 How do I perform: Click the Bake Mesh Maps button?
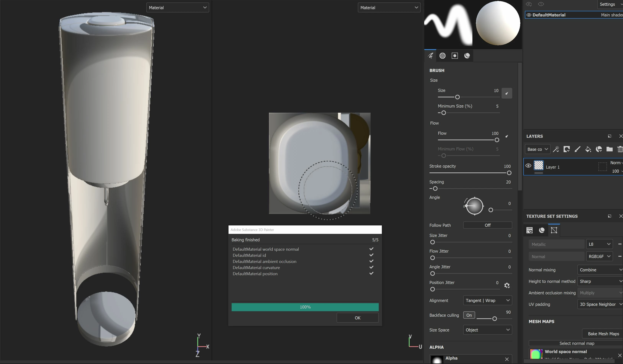click(603, 334)
